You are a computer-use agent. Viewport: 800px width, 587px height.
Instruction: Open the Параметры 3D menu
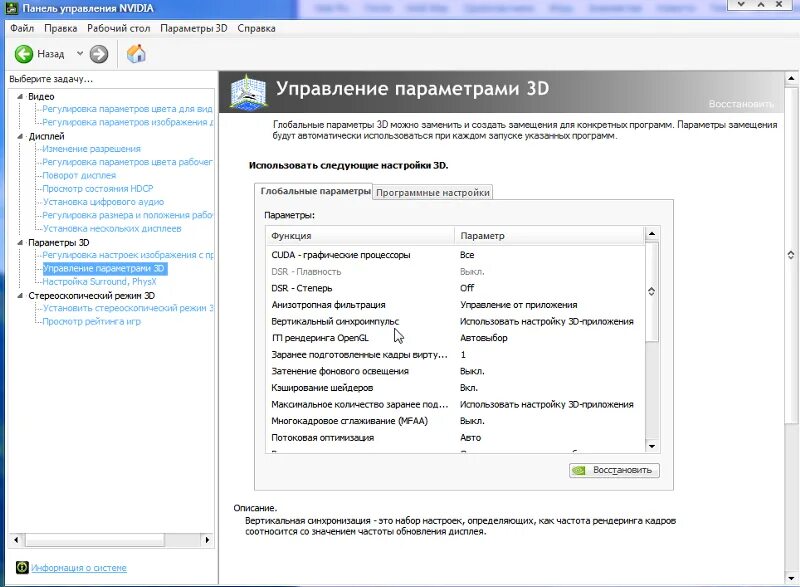point(193,28)
